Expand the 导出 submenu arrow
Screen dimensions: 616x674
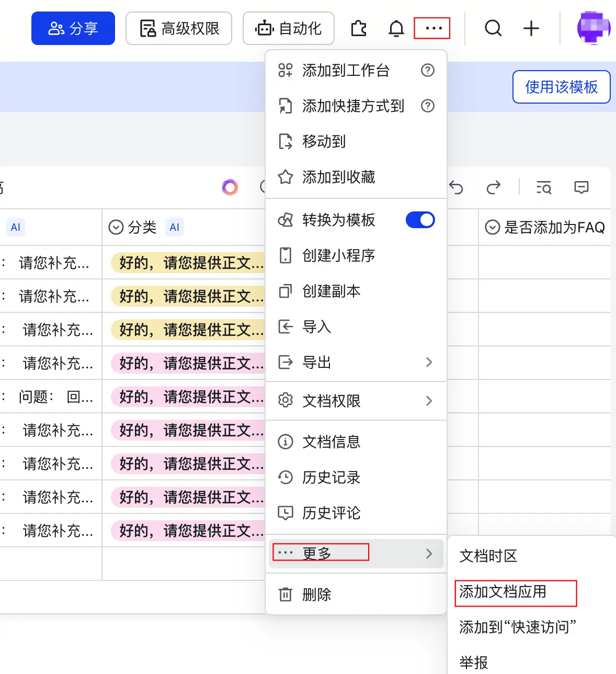429,362
